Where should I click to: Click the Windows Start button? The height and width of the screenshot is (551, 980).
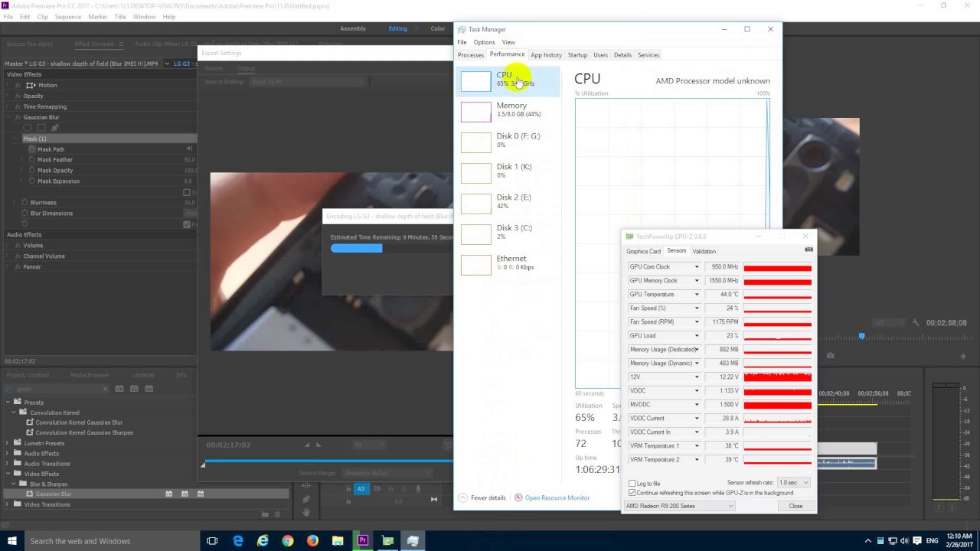click(11, 541)
